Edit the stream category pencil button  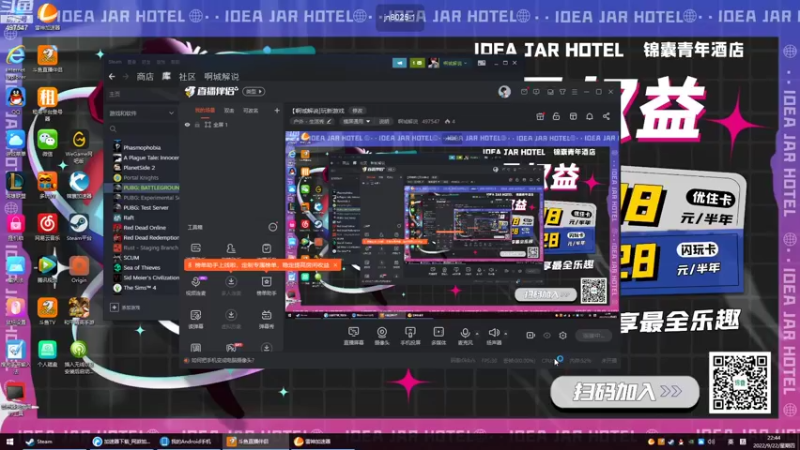pyautogui.click(x=329, y=121)
